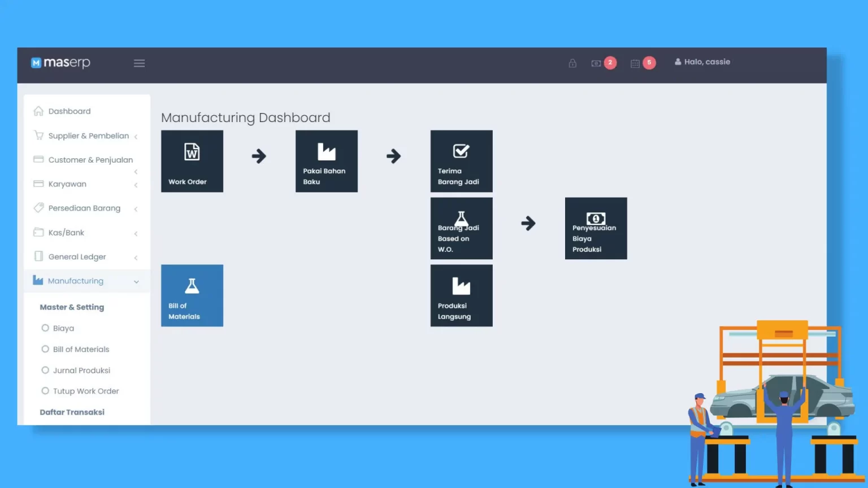The height and width of the screenshot is (488, 868).
Task: Open the Produksi Langsung tile
Action: point(461,295)
